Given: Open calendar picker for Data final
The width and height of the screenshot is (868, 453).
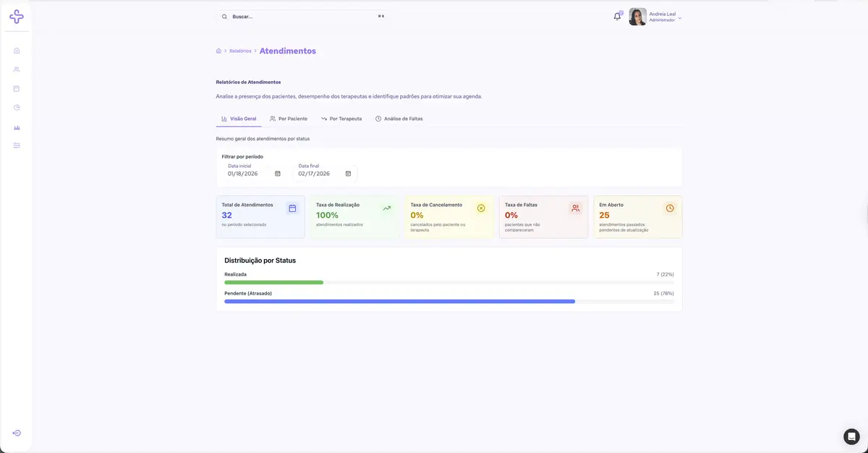Looking at the screenshot, I should tap(348, 174).
